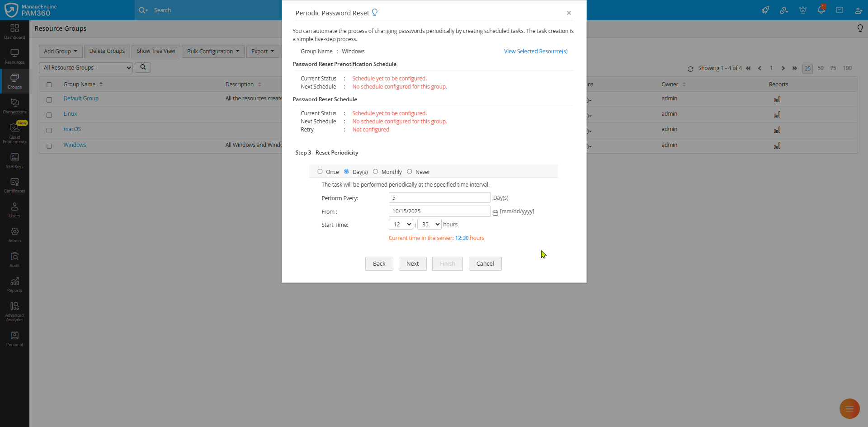Refresh the resource groups list
Viewport: 868px width, 427px height.
[x=690, y=69]
